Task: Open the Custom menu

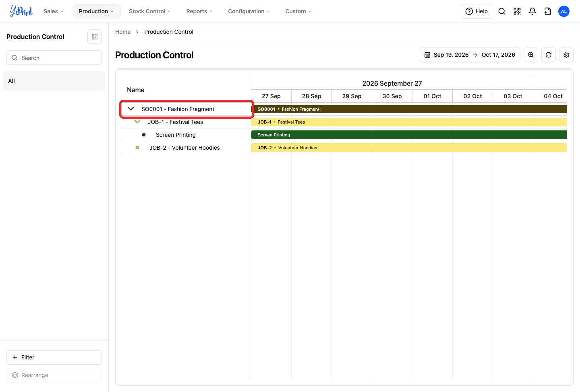Action: (x=298, y=11)
